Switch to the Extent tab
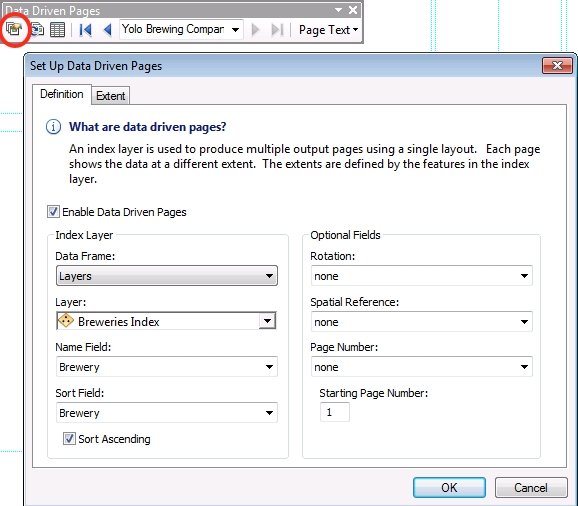This screenshot has width=578, height=506. coord(111,96)
